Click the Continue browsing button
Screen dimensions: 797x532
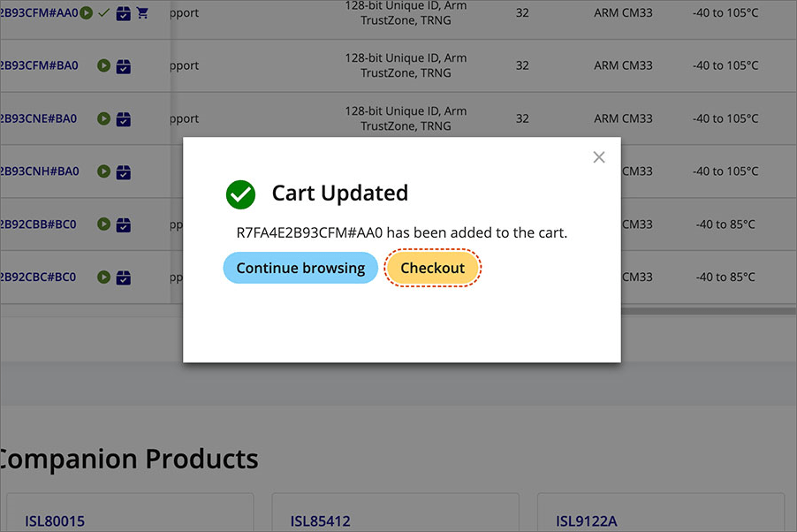[x=300, y=268]
